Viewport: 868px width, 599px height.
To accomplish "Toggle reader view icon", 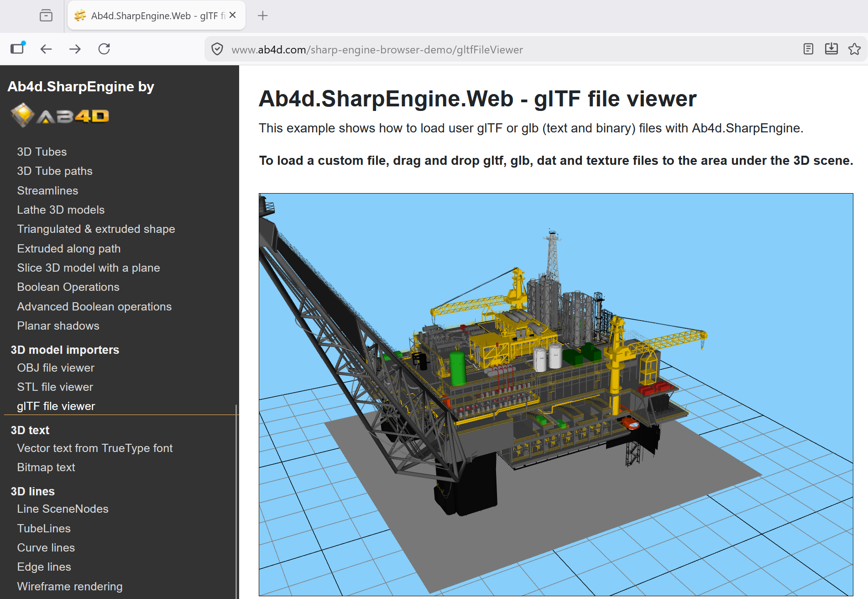I will click(808, 49).
